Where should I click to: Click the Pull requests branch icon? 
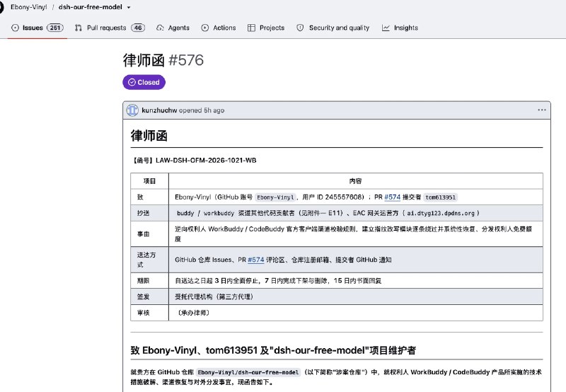click(x=79, y=28)
